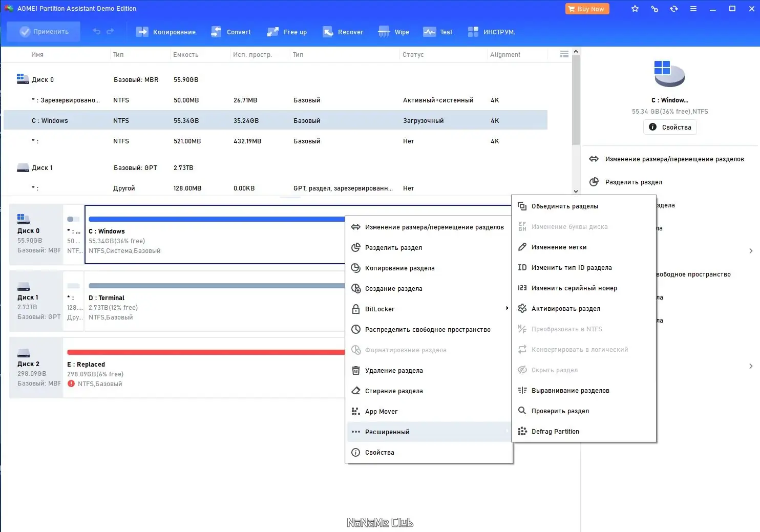Screen dimensions: 760x532
Task: Select the Копирование tool in the toolbar
Action: click(165, 32)
